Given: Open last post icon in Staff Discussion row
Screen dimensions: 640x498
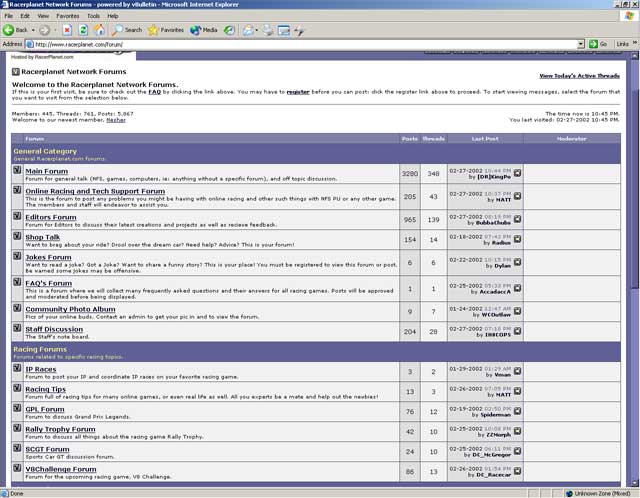Looking at the screenshot, I should click(518, 331).
